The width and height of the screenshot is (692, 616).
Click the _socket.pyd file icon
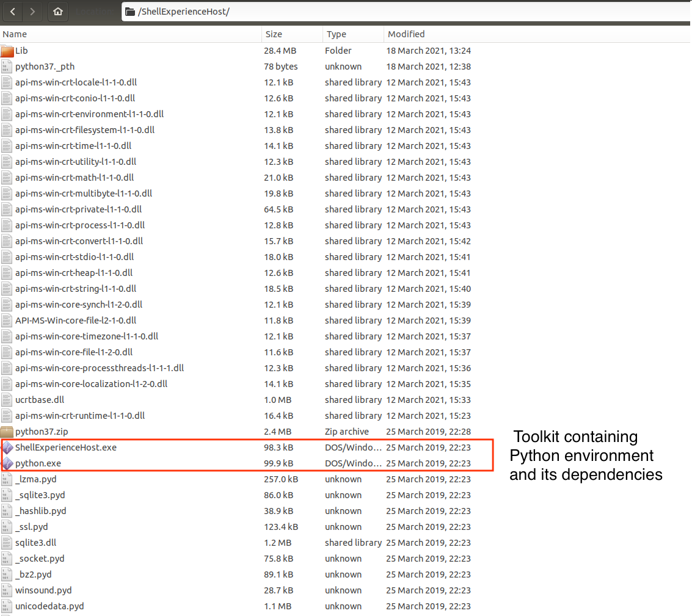(7, 559)
